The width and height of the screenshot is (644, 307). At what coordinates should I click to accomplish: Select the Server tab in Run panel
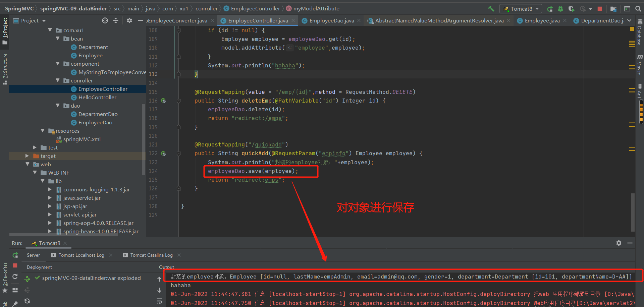point(33,255)
